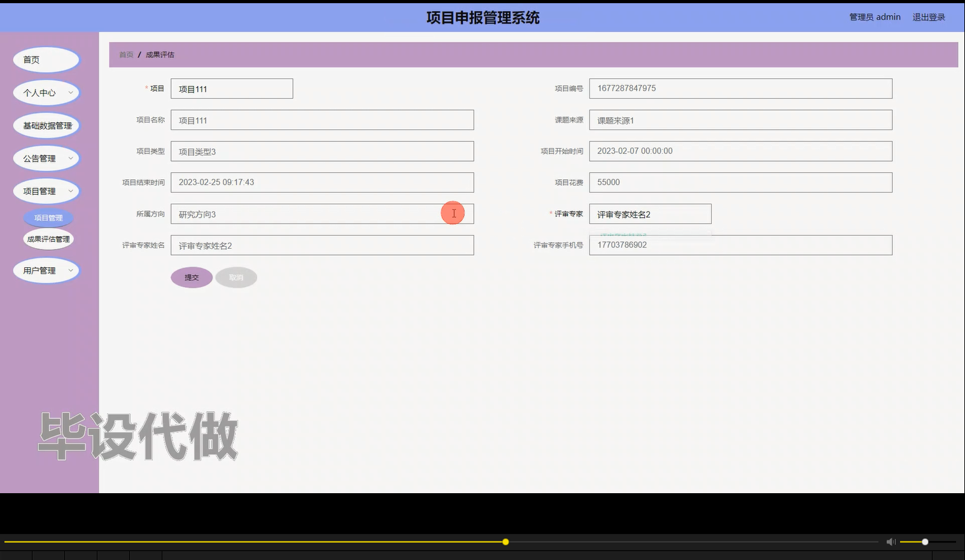Click the 取消 cancel button
The height and width of the screenshot is (560, 965).
click(x=236, y=277)
